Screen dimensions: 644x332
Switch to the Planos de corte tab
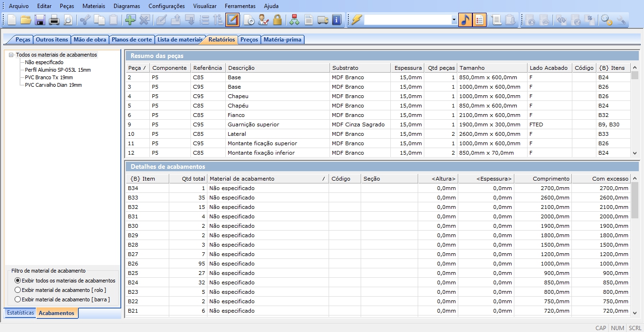coord(132,40)
